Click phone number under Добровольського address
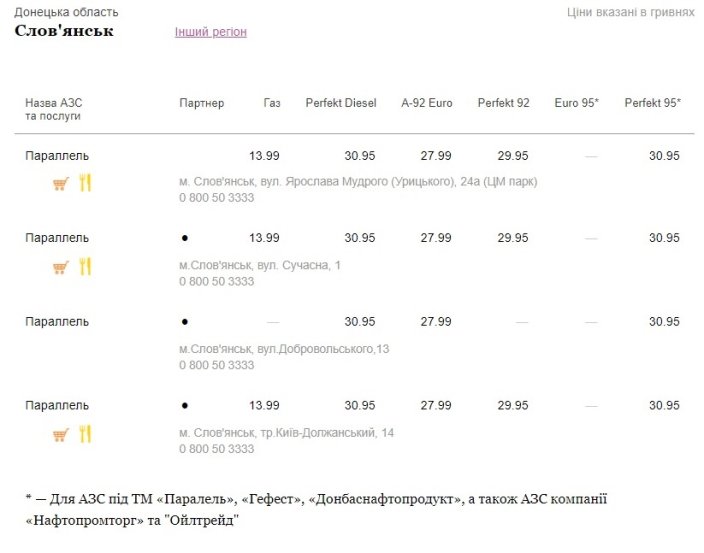 [x=216, y=365]
